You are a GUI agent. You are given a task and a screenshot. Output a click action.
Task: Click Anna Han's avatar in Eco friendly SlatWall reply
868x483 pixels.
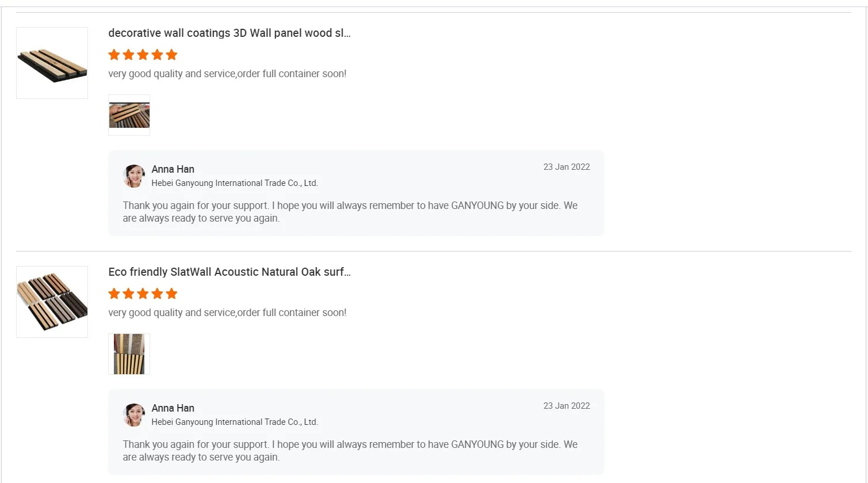coord(134,415)
